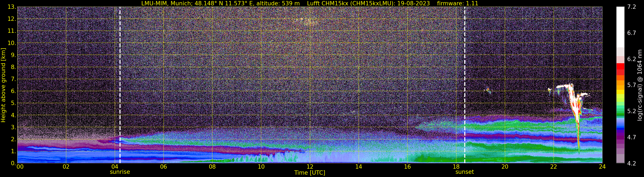Screen dimensions: 644x177
Task: Click the '5.7' value on the colorbar scale
Action: (632, 85)
